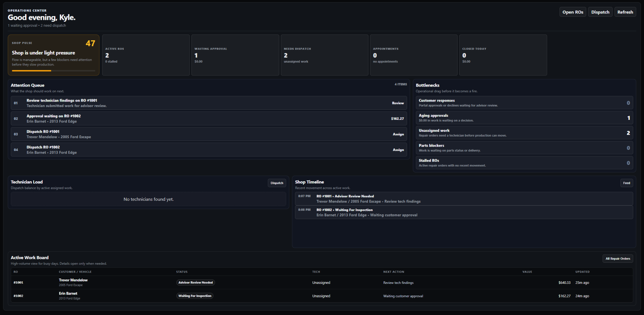Open the Feed from Shop Timeline
This screenshot has height=315, width=644.
[x=626, y=183]
